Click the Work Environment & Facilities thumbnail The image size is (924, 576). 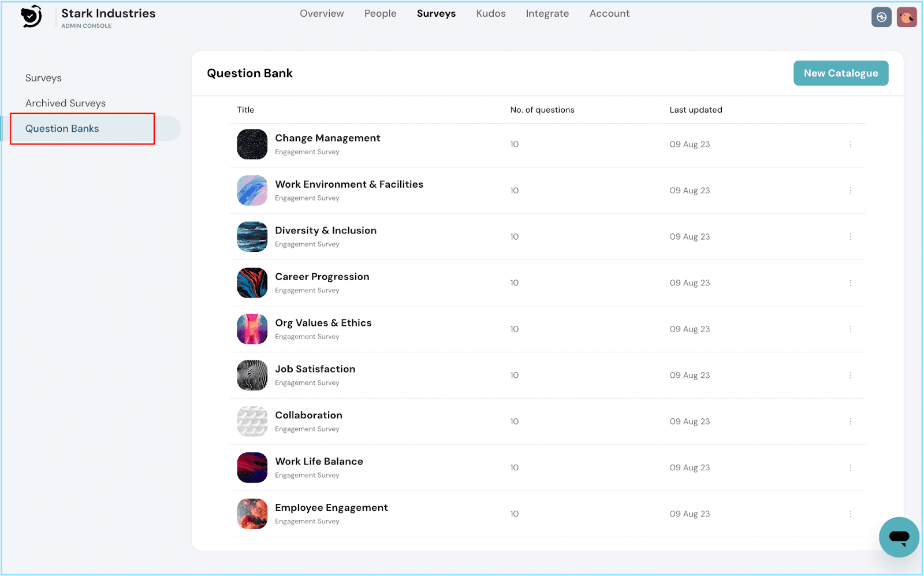tap(252, 191)
